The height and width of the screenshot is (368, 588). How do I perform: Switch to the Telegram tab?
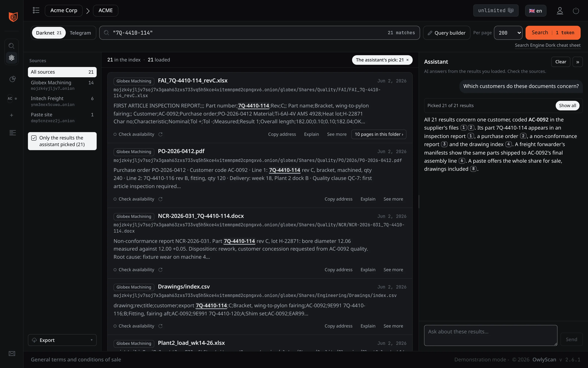point(80,33)
